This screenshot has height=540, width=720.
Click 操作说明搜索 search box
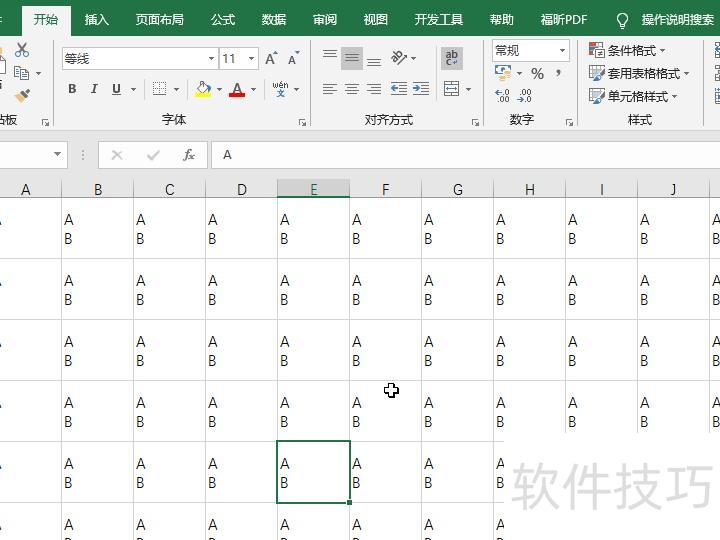(666, 20)
